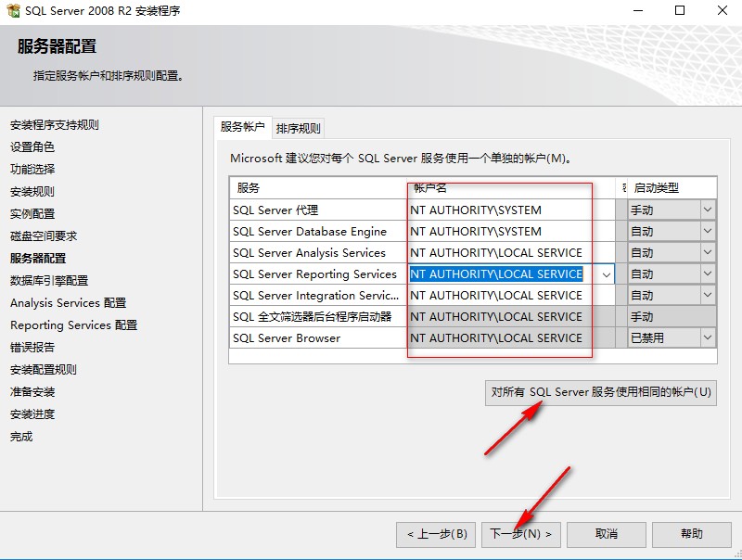Select account name cell for SQL Server 代理

coord(511,210)
